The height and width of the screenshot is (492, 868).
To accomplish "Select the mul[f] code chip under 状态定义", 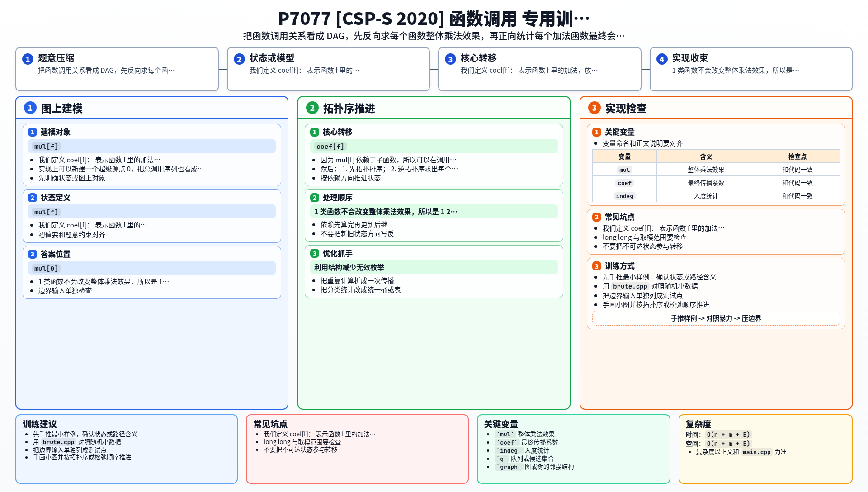I will (x=46, y=212).
